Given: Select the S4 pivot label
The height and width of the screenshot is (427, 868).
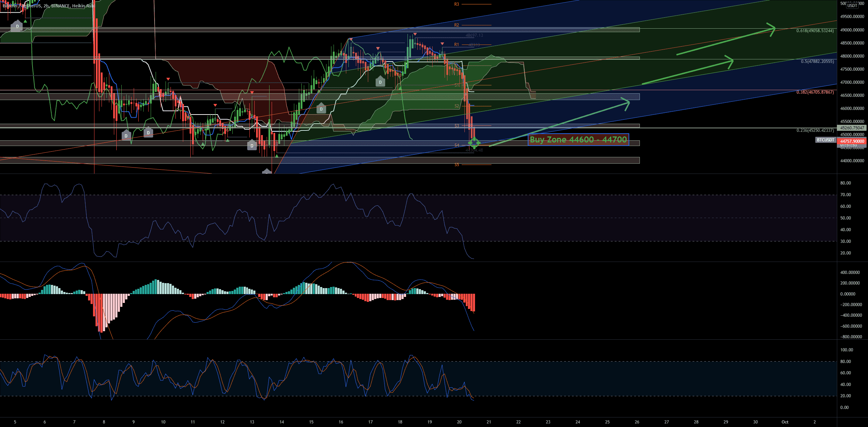Looking at the screenshot, I should pyautogui.click(x=457, y=145).
